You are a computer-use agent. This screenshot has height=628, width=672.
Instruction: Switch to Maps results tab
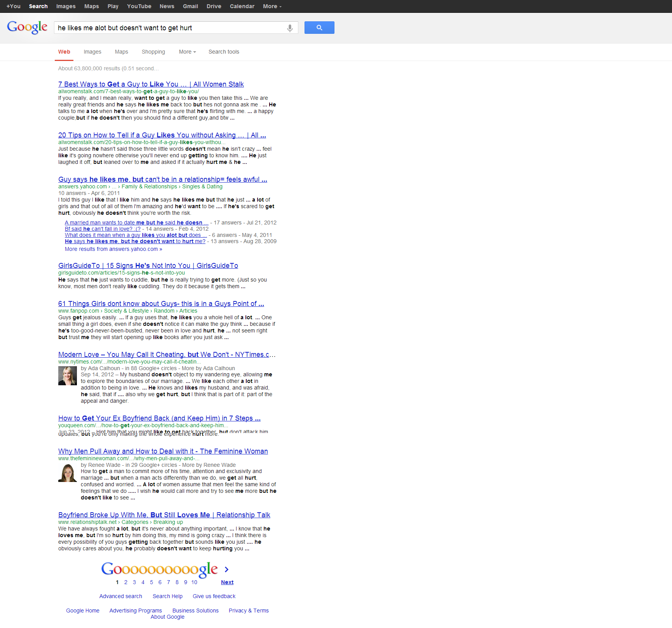(122, 52)
